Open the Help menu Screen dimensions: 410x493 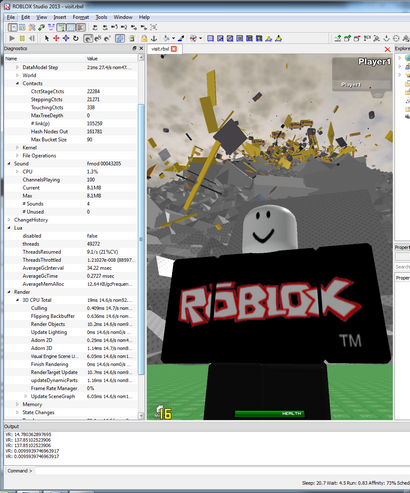(144, 17)
